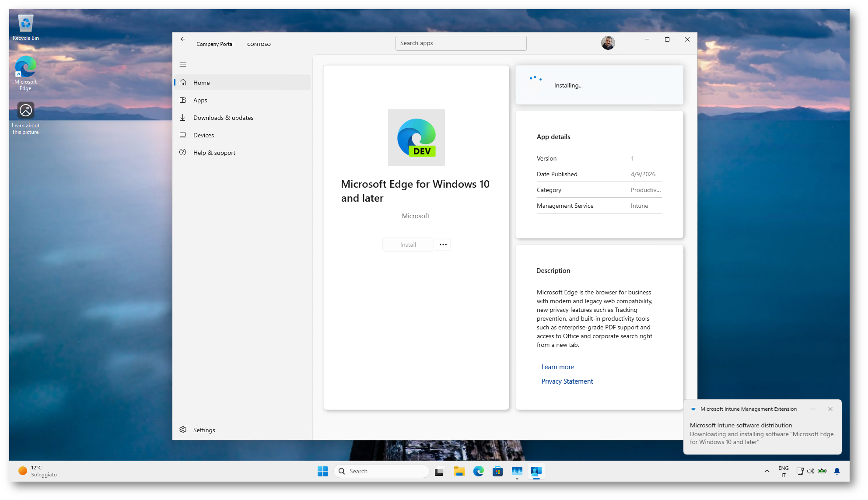868x500 pixels.
Task: Open notification options ellipsis in toast
Action: pos(812,409)
